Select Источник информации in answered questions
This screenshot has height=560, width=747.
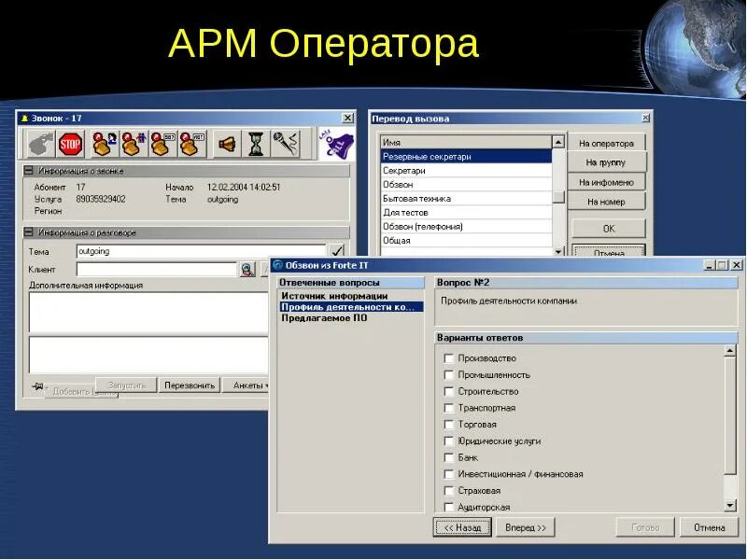(x=334, y=296)
